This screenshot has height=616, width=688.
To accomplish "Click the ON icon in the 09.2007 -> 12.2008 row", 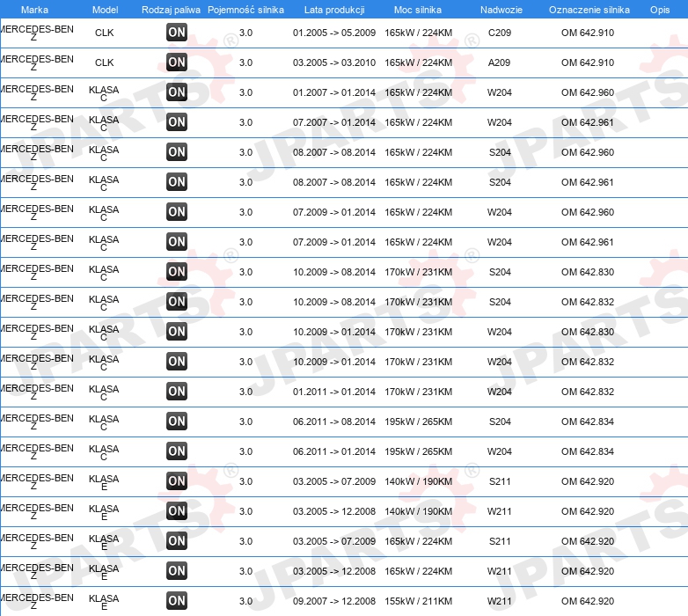I will point(177,601).
